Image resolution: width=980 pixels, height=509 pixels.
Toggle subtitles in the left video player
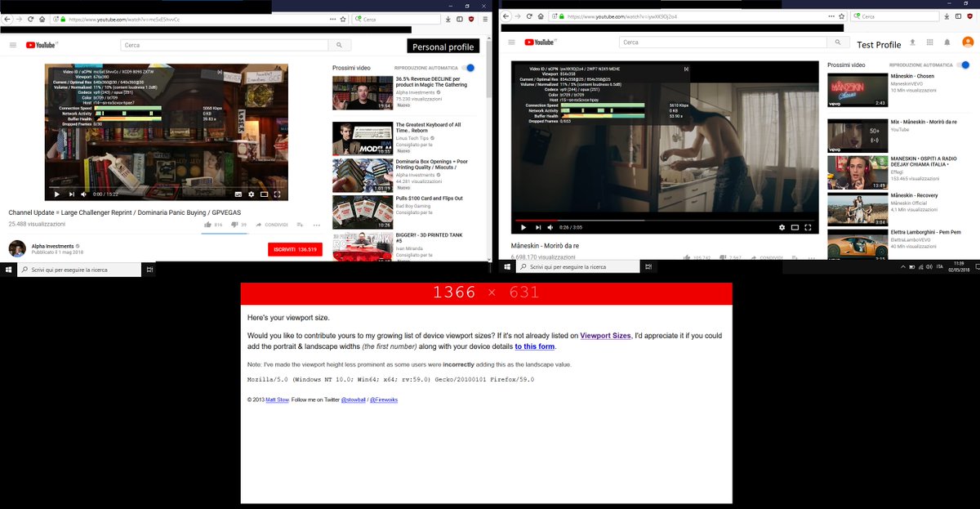[238, 194]
